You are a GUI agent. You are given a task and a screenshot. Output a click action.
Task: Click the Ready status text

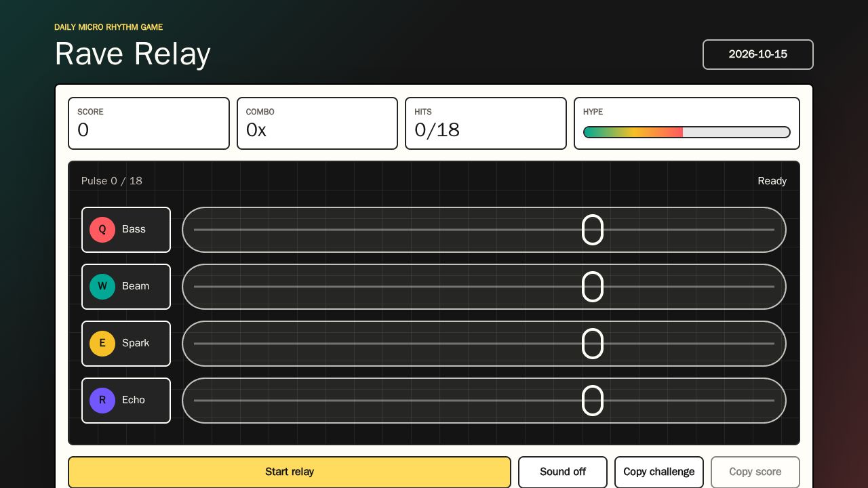[772, 181]
